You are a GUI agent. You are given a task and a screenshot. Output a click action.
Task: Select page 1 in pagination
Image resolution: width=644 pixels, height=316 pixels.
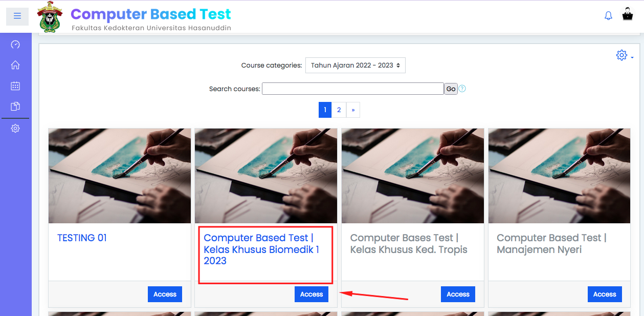pyautogui.click(x=325, y=110)
